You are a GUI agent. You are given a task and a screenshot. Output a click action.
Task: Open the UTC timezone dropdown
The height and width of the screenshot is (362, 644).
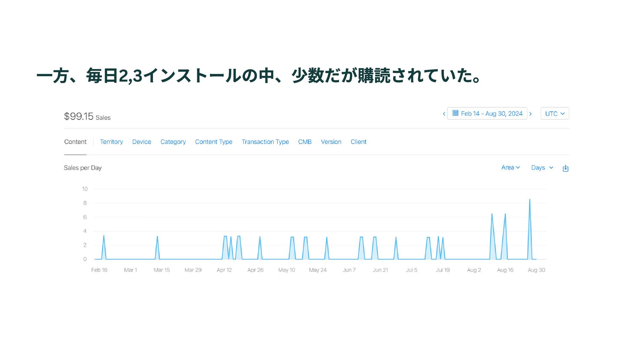click(554, 114)
